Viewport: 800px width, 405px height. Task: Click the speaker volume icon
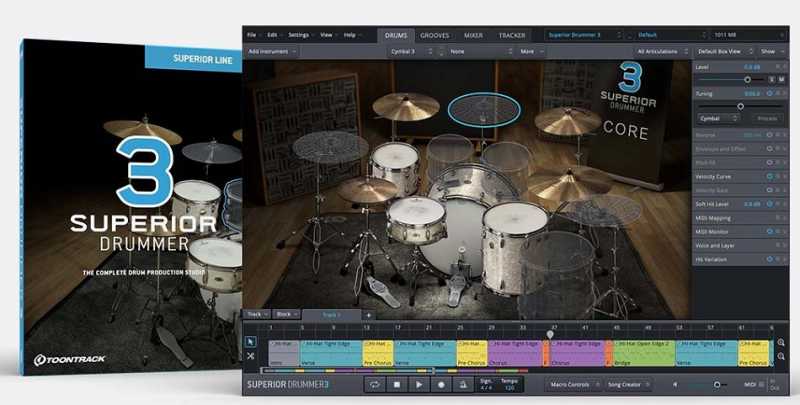coord(675,385)
